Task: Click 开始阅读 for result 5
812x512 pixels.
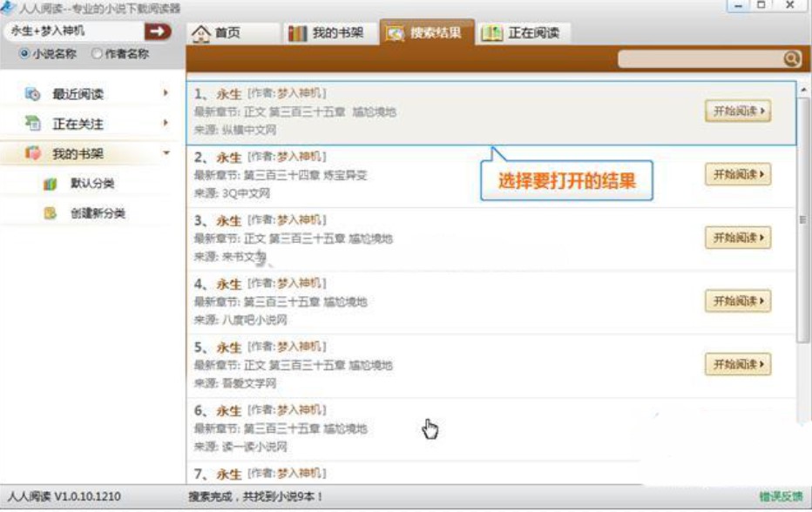Action: 738,365
